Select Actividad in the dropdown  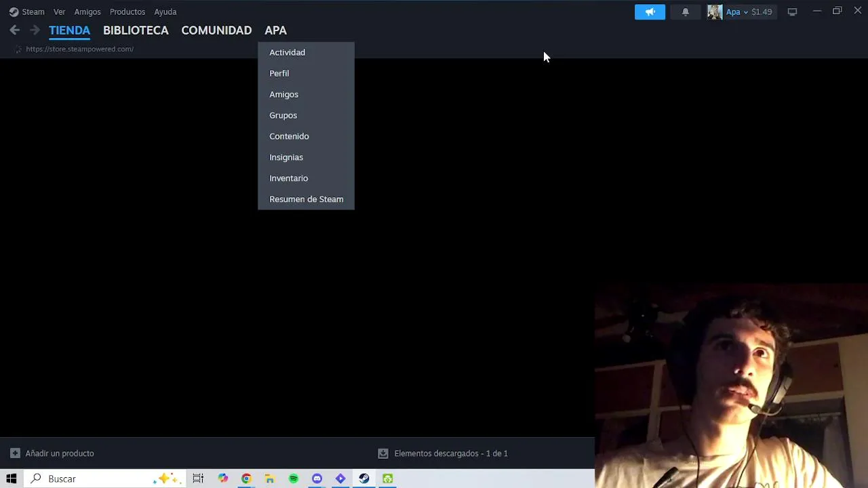tap(306, 52)
